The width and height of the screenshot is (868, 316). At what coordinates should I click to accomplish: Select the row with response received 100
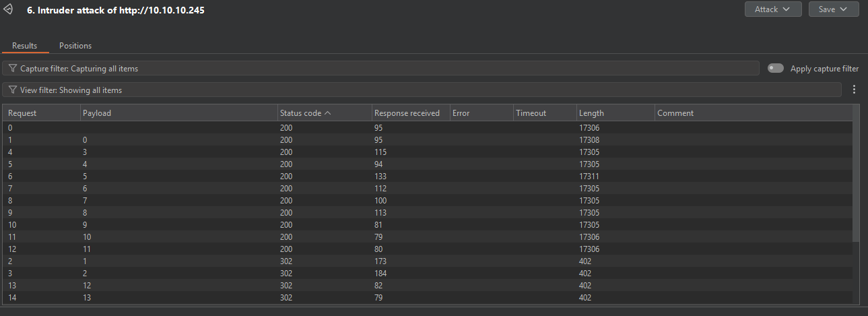[427, 200]
